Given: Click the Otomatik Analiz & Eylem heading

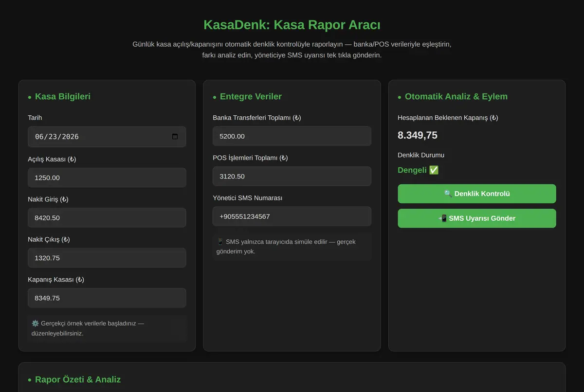Looking at the screenshot, I should pos(456,96).
